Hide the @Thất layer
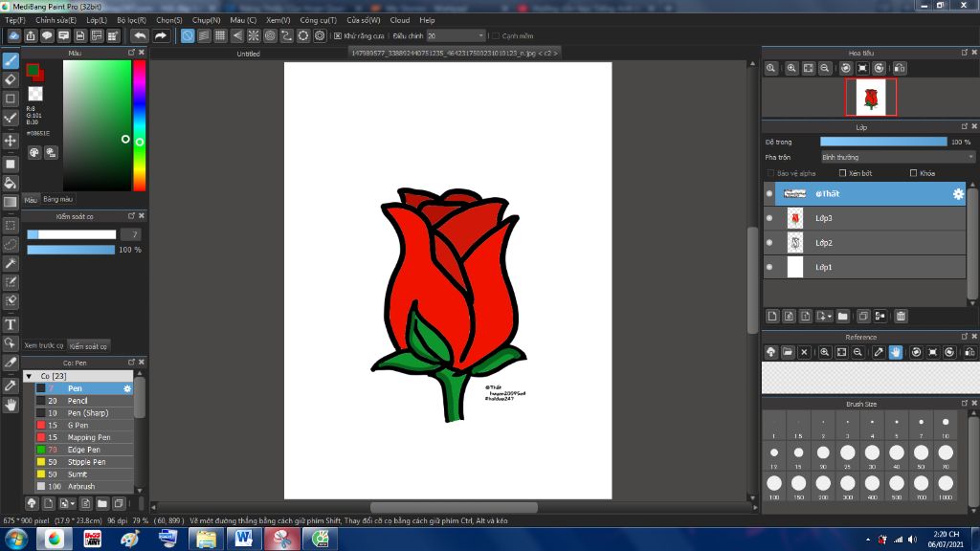980x551 pixels. [x=769, y=193]
